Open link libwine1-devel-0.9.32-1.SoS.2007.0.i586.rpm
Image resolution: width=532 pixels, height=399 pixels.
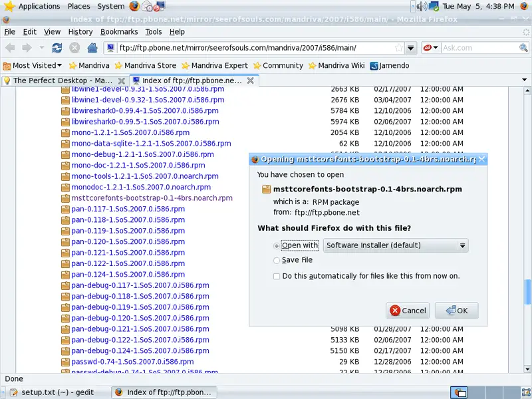148,100
